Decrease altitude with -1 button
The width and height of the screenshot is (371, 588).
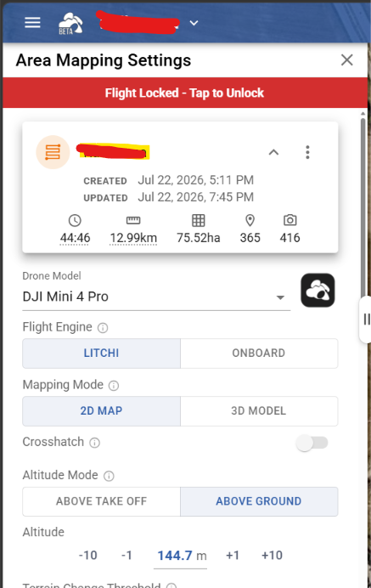tap(126, 555)
